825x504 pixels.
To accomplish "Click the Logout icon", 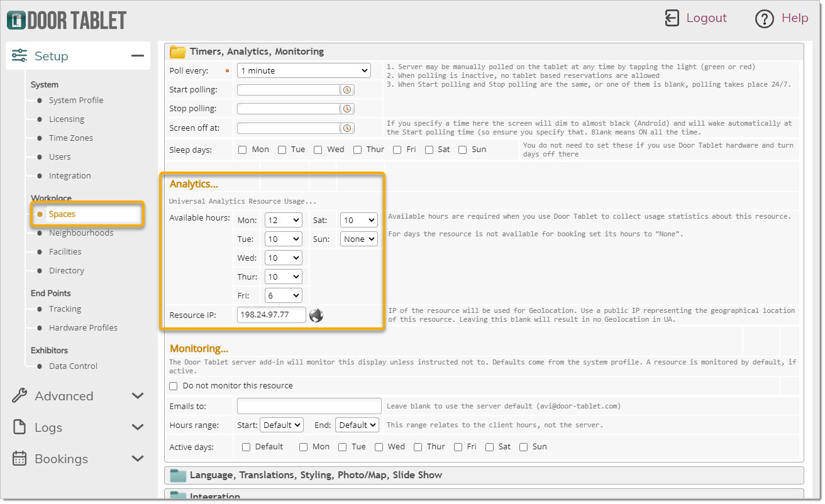I will [x=672, y=18].
